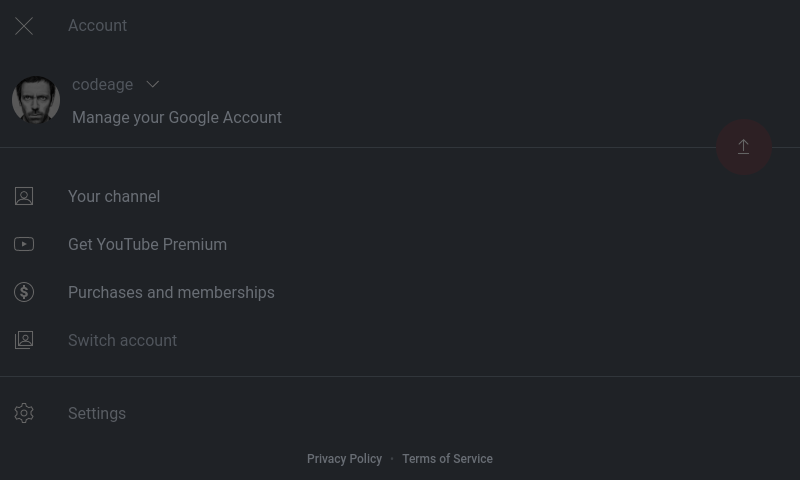Click the Switch account icon
This screenshot has width=800, height=480.
24,341
